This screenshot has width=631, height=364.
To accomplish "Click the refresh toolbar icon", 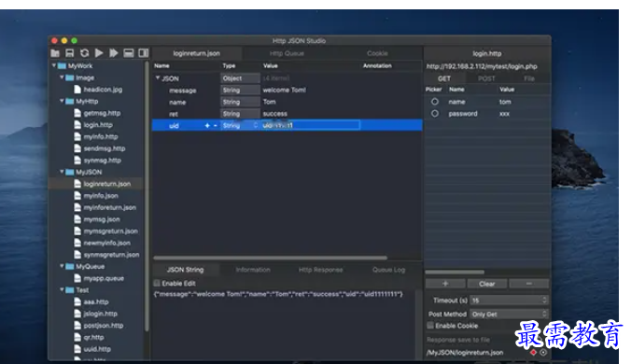I will point(85,53).
